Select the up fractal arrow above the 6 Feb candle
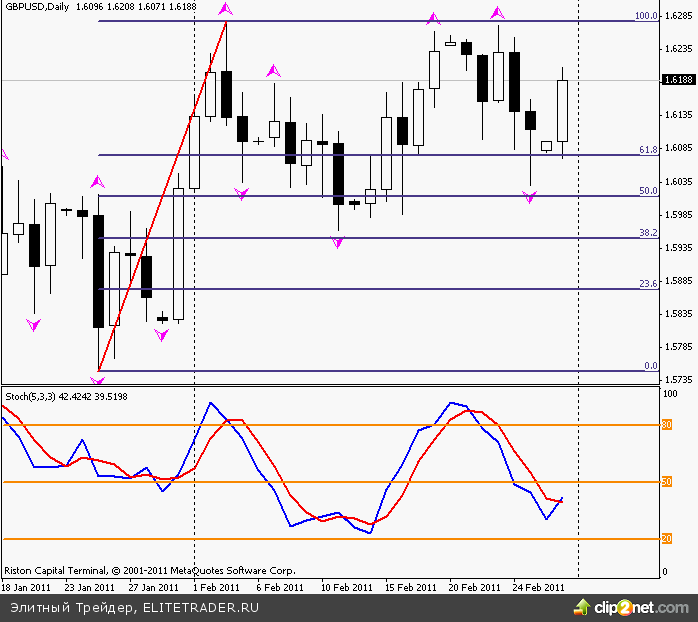 (273, 71)
